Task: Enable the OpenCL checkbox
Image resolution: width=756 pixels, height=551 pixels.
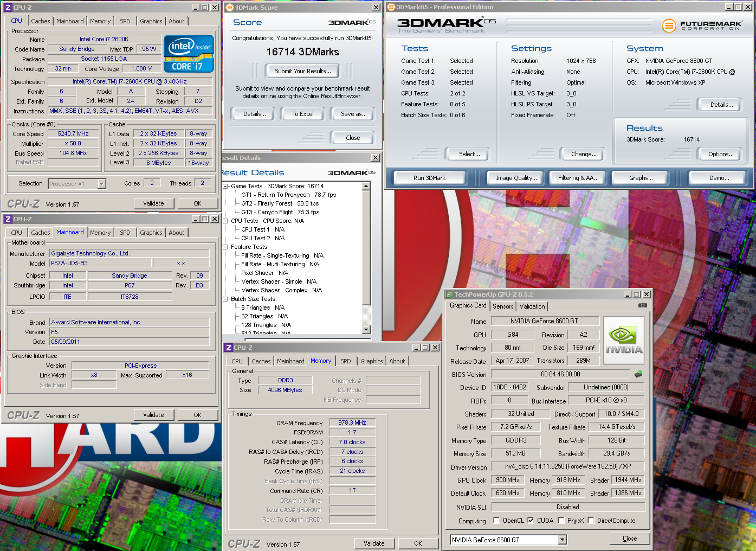Action: click(496, 520)
